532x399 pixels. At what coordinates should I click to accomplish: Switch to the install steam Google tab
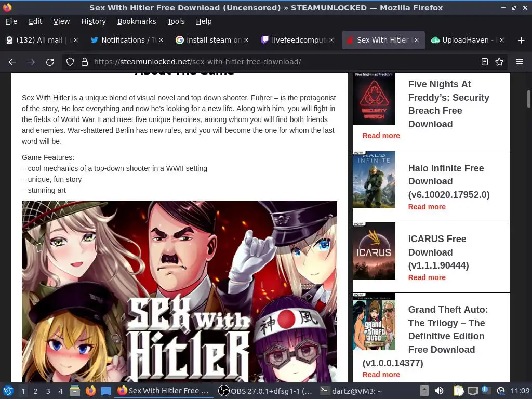(212, 40)
